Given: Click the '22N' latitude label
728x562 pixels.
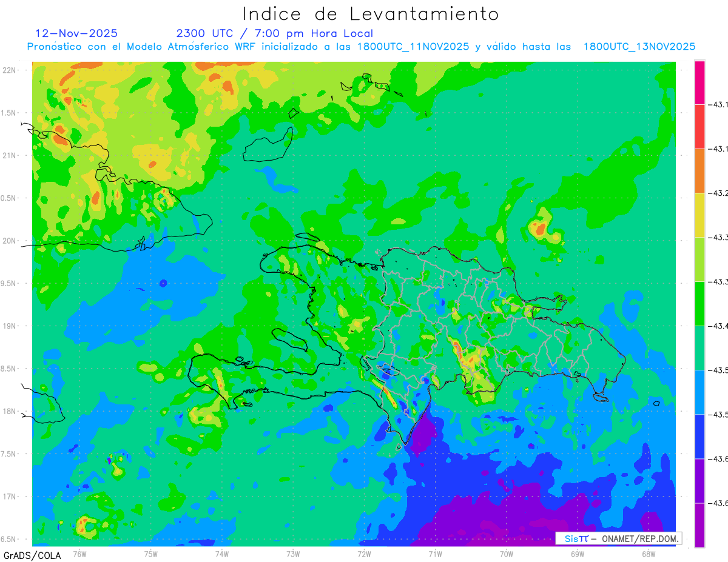Looking at the screenshot, I should [9, 70].
